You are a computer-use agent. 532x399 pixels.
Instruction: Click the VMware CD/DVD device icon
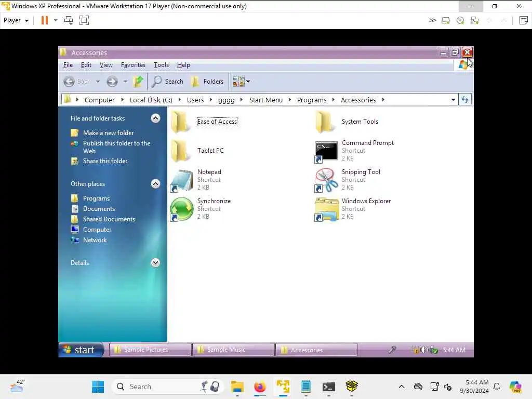tap(460, 20)
